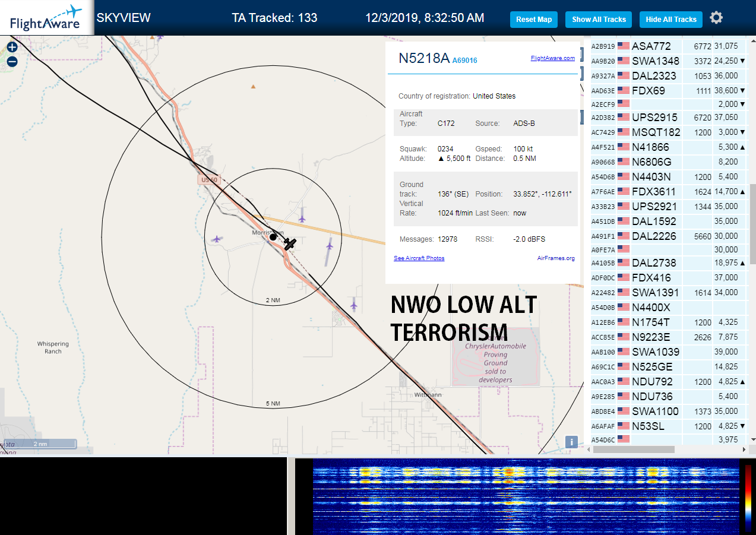The width and height of the screenshot is (756, 535).
Task: Click the Wittmann label on map
Action: click(x=428, y=394)
